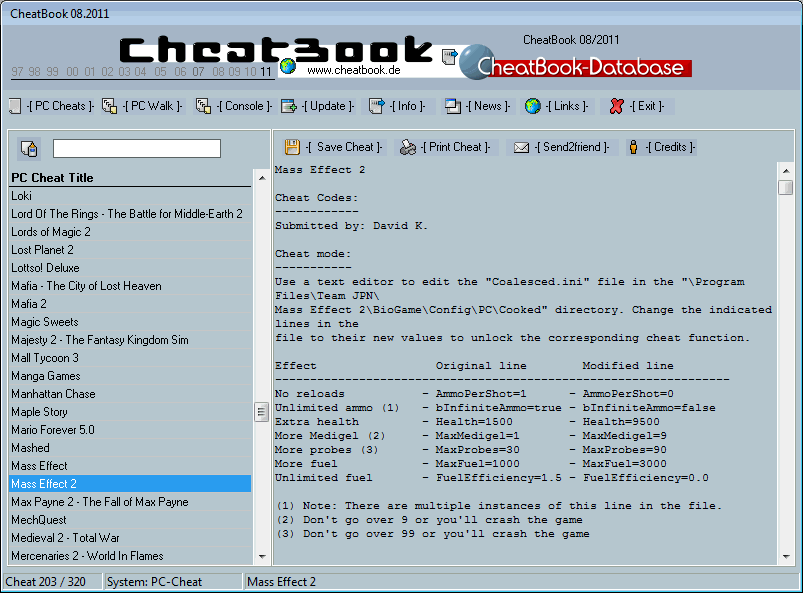Click the cheat text scroll up arrow

(x=786, y=171)
